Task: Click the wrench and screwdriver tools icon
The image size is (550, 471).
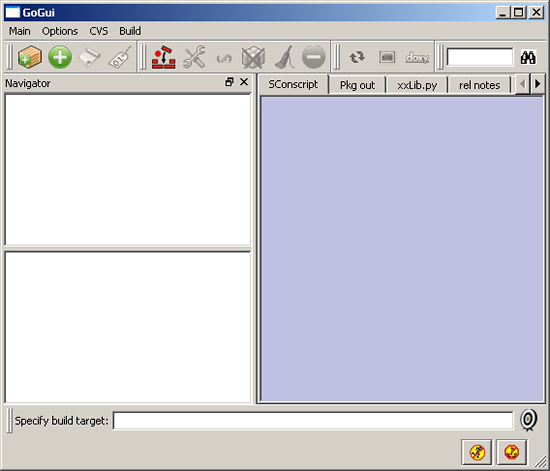Action: [x=194, y=57]
